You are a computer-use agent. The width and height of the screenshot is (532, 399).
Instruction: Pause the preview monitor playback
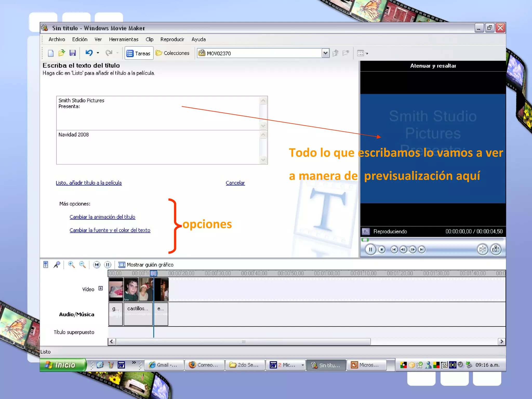370,250
